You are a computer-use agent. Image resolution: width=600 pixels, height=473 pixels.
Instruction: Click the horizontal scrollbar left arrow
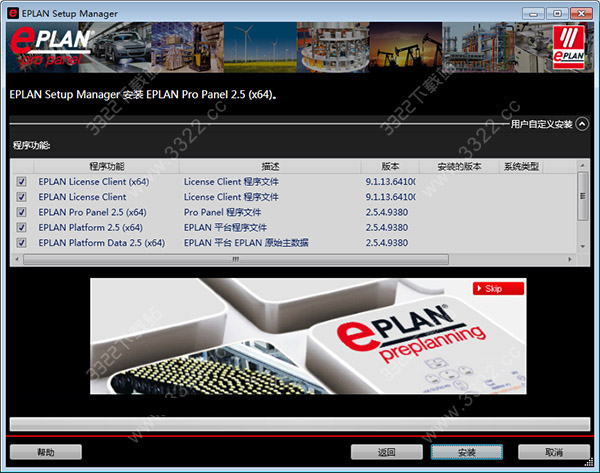coord(16,259)
